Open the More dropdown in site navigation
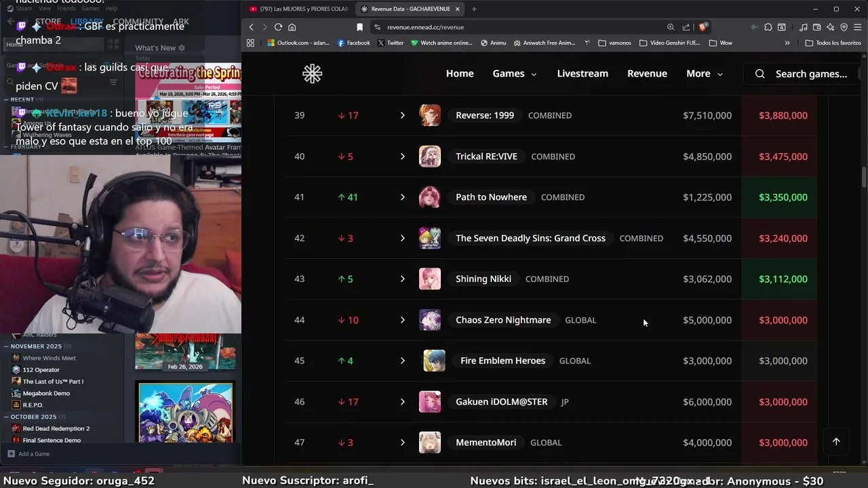 click(x=704, y=73)
